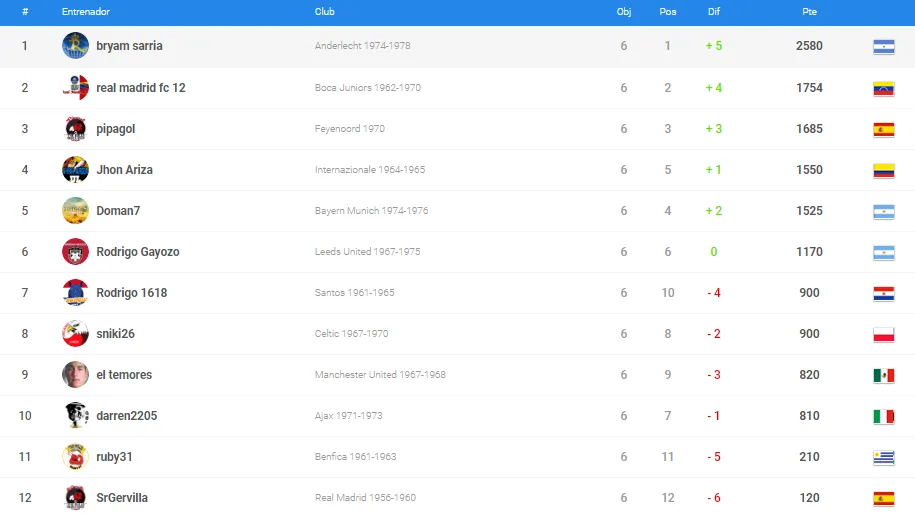Screen dimensions: 915x517
Task: Open Doman7 trainer name
Action: [x=118, y=211]
